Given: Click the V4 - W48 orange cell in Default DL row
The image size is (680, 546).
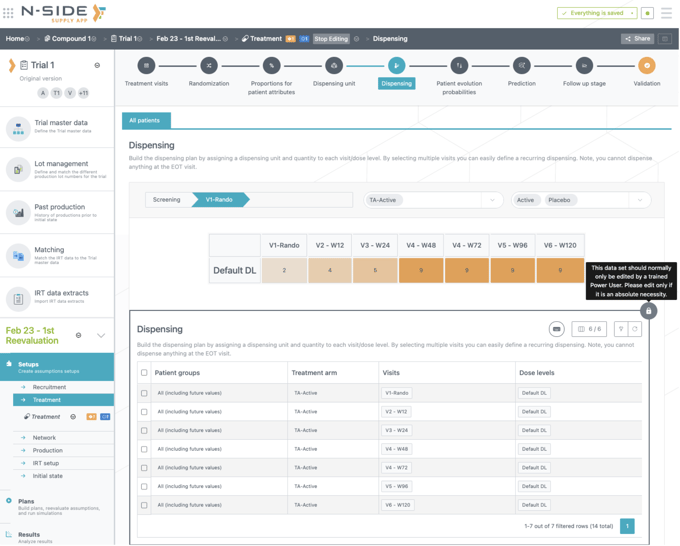Looking at the screenshot, I should pyautogui.click(x=421, y=270).
